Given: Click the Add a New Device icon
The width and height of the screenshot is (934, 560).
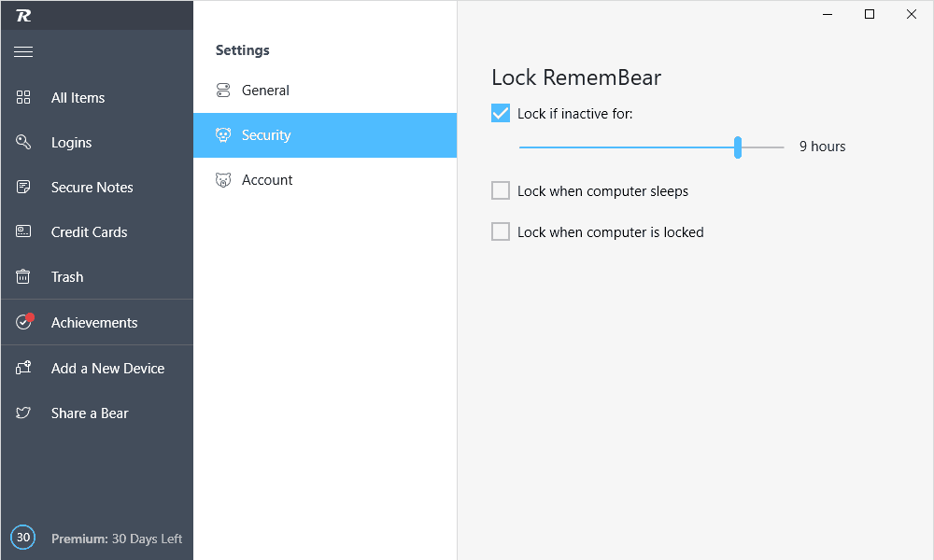Looking at the screenshot, I should click(x=23, y=367).
